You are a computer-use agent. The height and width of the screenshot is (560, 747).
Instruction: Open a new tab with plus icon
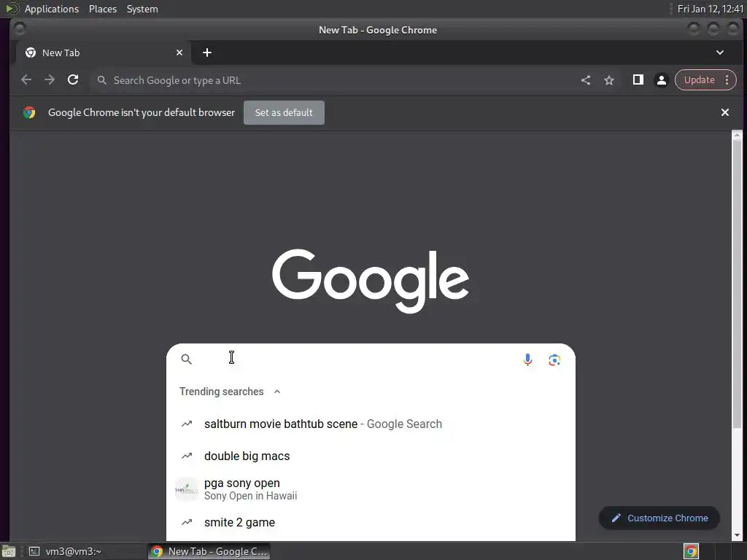click(206, 52)
